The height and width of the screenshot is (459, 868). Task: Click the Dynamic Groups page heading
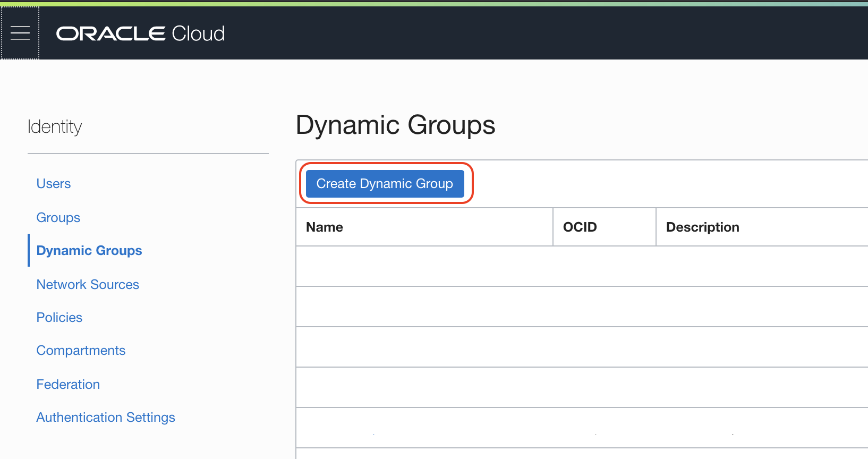coord(396,125)
